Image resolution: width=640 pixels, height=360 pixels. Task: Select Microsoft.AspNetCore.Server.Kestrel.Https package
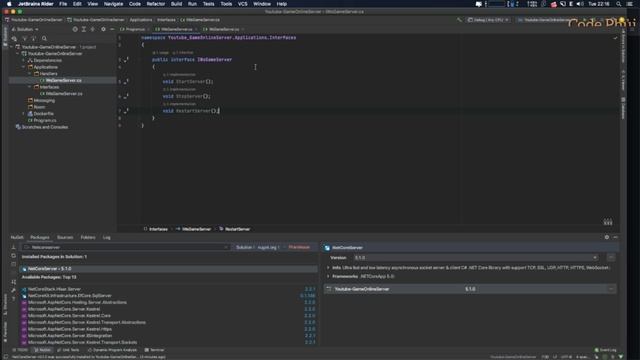[x=169, y=329]
